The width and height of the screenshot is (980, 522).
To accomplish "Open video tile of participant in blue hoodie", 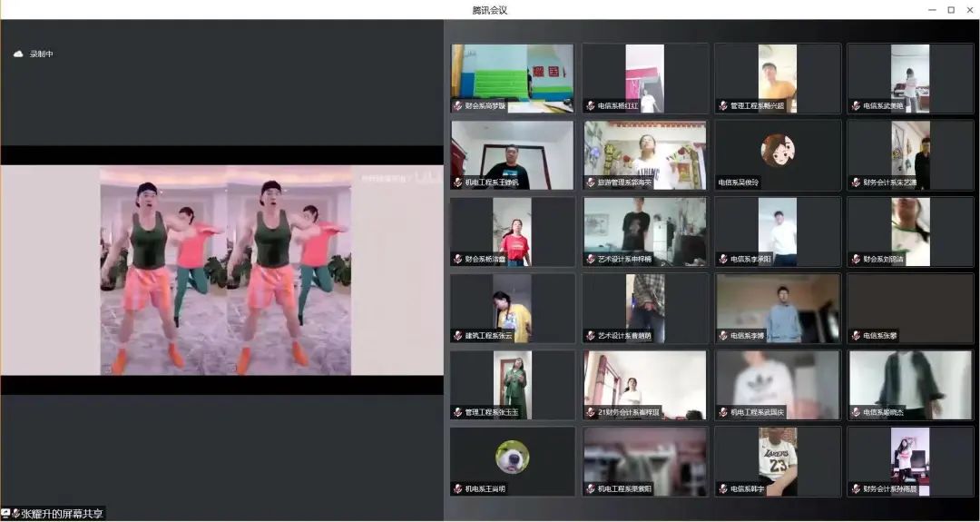I will tap(778, 308).
